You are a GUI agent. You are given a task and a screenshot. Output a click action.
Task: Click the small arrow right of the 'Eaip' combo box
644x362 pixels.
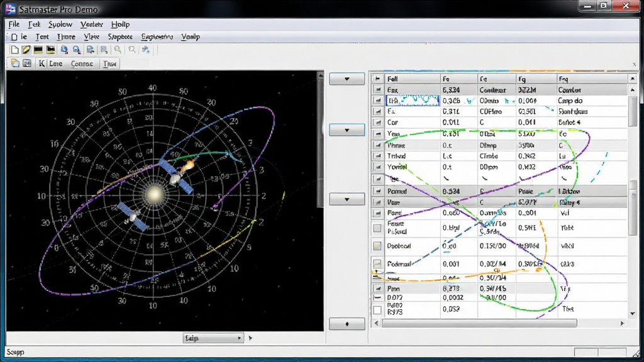tap(250, 338)
